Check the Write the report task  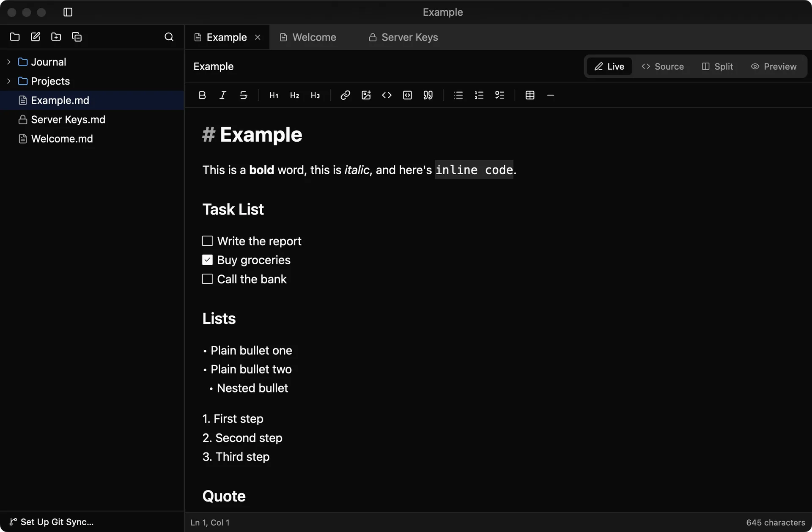(207, 241)
